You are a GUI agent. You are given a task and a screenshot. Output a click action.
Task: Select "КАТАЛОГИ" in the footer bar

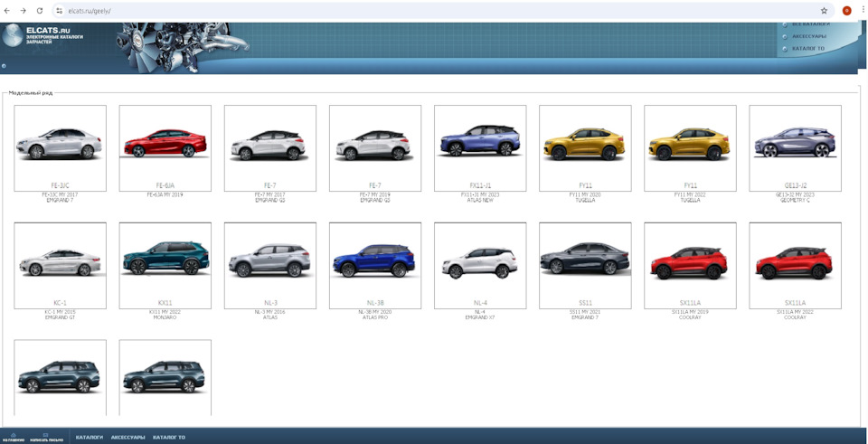[90, 438]
